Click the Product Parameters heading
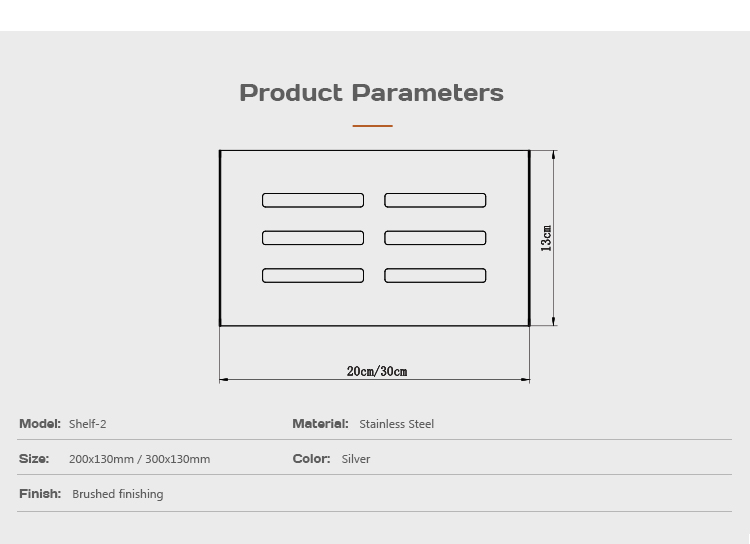 pyautogui.click(x=371, y=93)
